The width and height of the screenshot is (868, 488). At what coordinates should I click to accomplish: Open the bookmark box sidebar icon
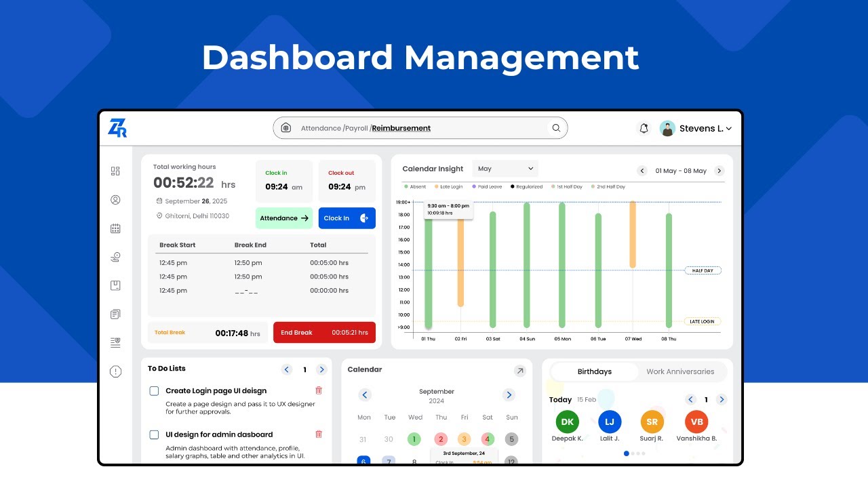point(115,285)
